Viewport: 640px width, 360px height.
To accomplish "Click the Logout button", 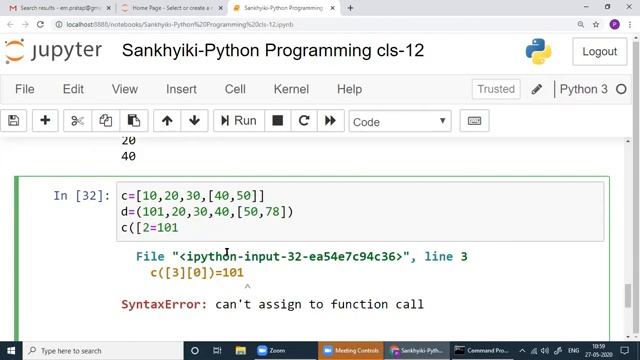I will pyautogui.click(x=600, y=51).
